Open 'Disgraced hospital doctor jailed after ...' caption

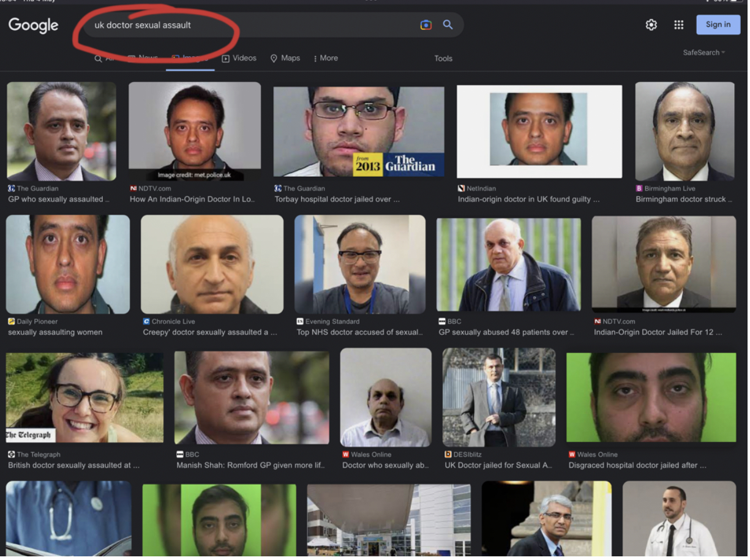coord(637,466)
